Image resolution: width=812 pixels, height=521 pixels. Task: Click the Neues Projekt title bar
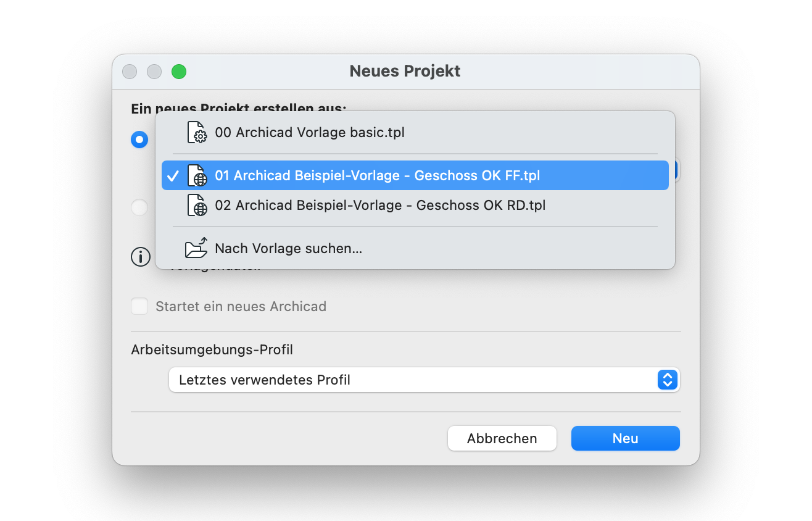click(x=405, y=71)
